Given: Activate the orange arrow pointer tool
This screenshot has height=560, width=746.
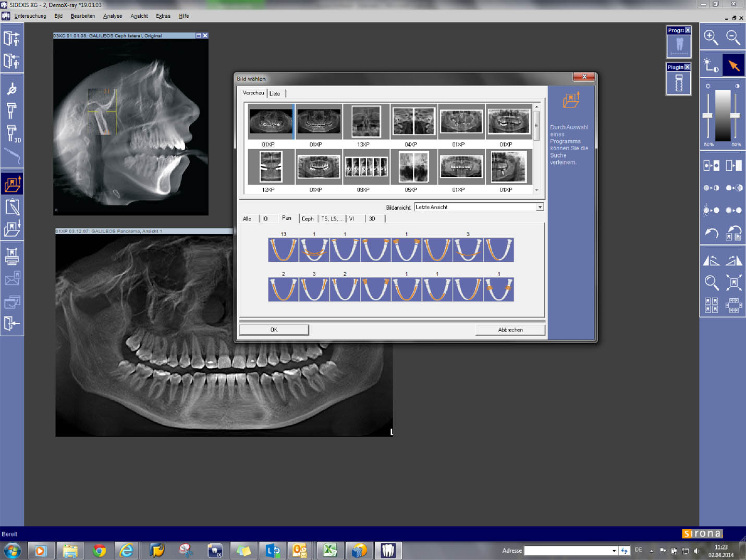Looking at the screenshot, I should [x=733, y=66].
